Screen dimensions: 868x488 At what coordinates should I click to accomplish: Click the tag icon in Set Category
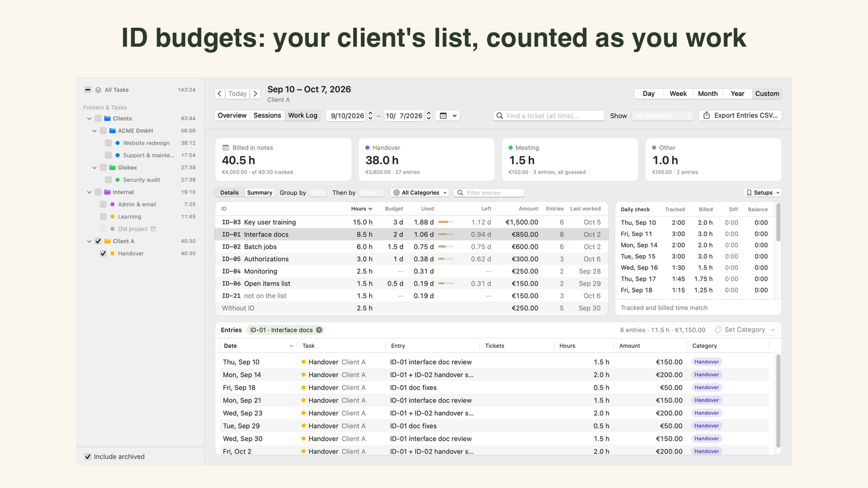(x=718, y=330)
